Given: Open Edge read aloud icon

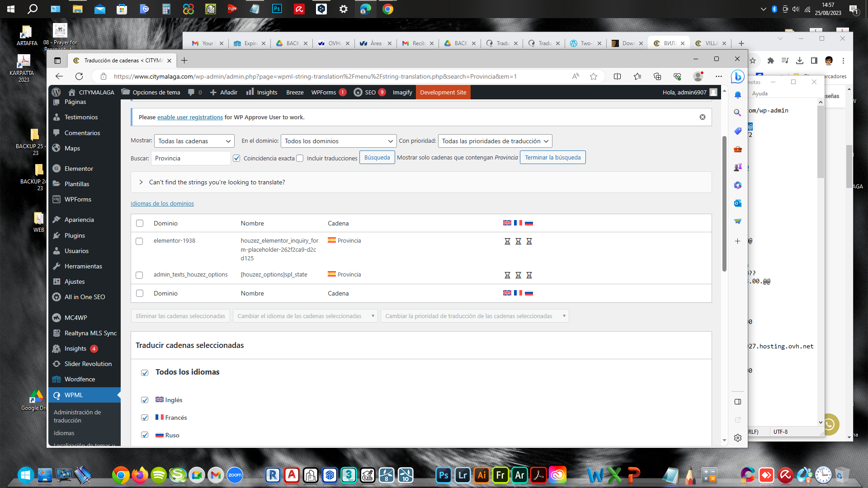Looking at the screenshot, I should click(x=576, y=76).
